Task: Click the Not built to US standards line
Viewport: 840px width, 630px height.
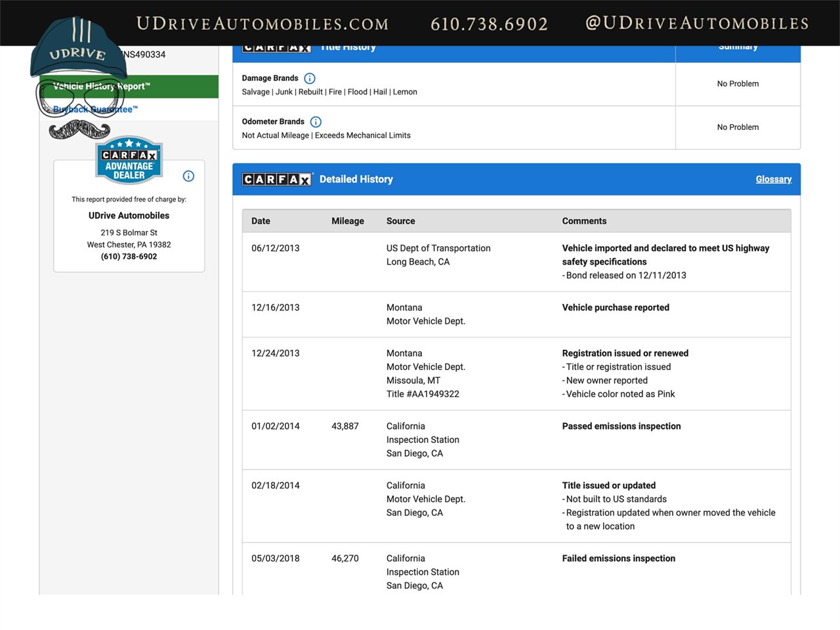Action: point(615,499)
